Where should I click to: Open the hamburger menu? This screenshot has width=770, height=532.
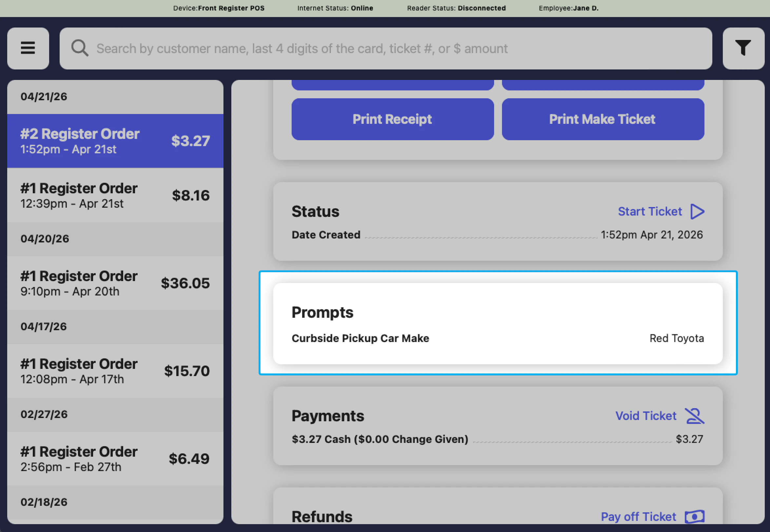(28, 48)
